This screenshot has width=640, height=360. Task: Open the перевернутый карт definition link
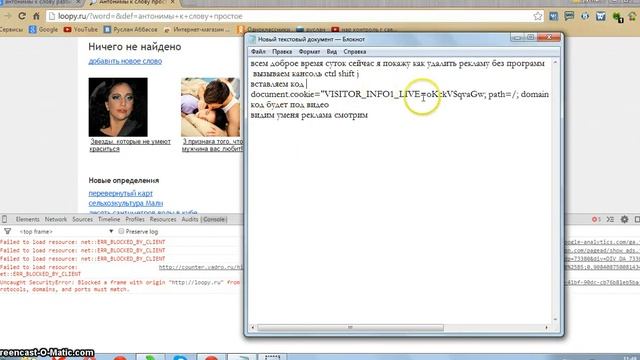pos(120,193)
